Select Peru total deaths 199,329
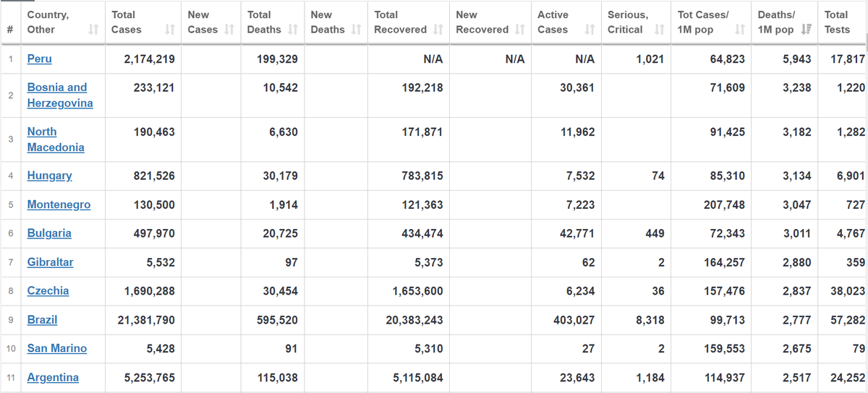Image resolution: width=868 pixels, height=393 pixels. [x=278, y=59]
